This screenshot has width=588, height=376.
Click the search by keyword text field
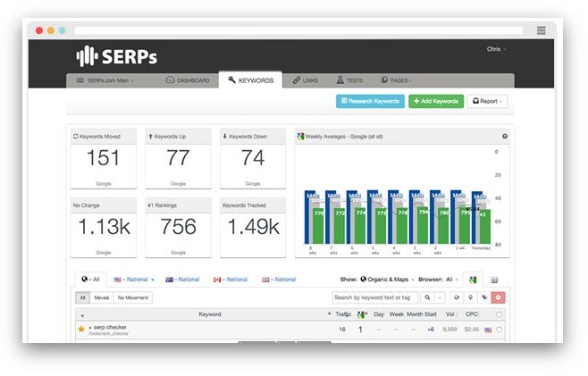[375, 297]
